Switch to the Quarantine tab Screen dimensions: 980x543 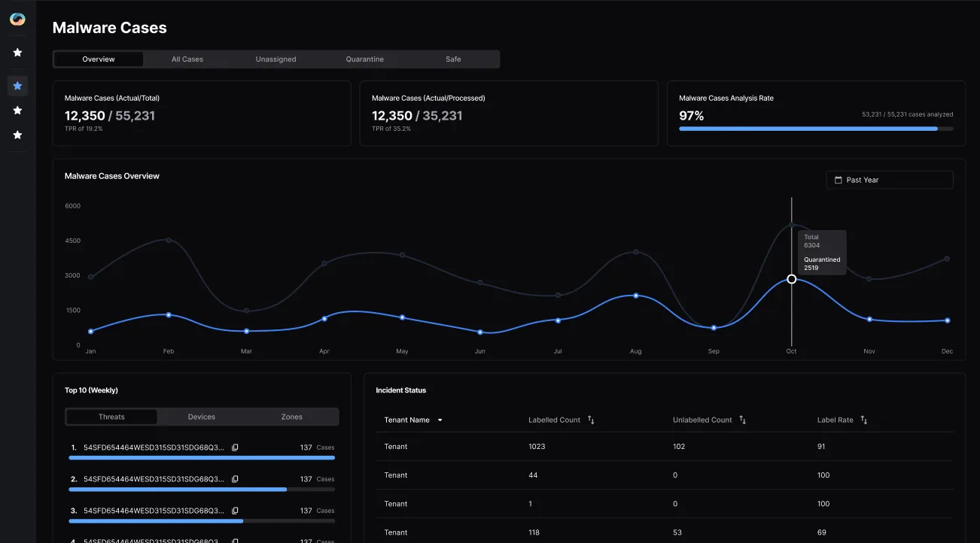click(x=365, y=59)
